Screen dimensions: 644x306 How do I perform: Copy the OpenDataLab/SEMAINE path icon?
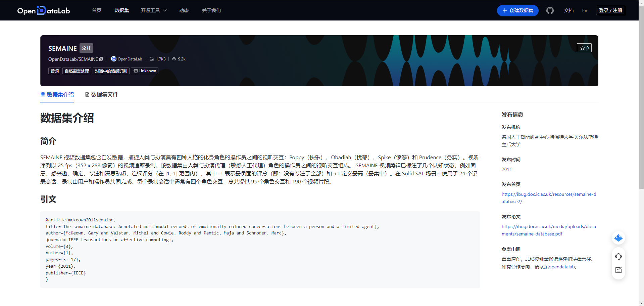click(101, 59)
